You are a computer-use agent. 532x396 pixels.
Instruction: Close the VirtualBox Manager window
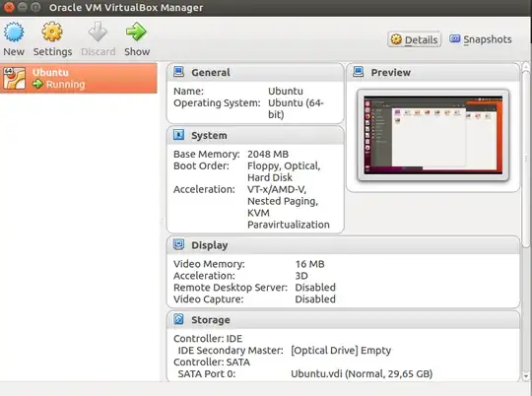[9, 7]
